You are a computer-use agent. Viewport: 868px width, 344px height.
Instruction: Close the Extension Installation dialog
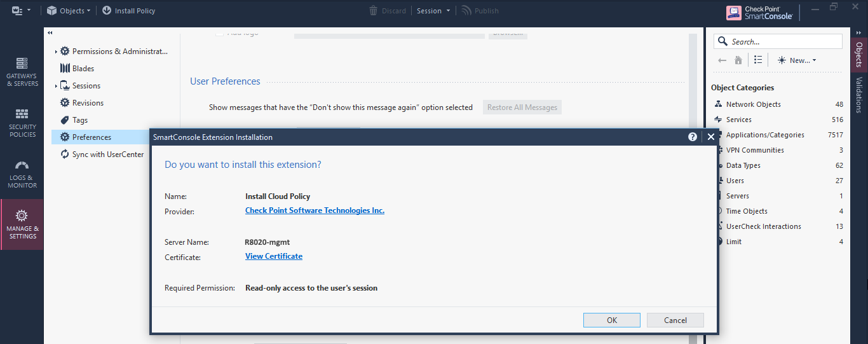pyautogui.click(x=711, y=137)
